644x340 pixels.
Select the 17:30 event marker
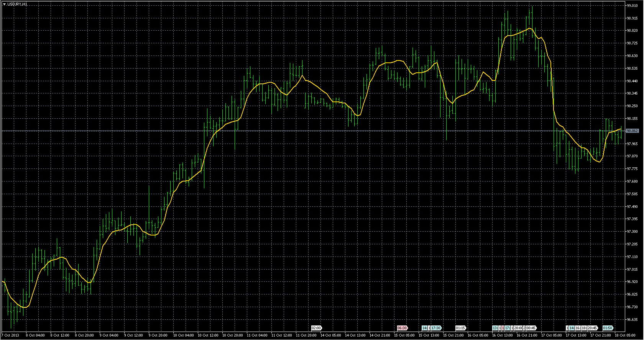(436, 328)
